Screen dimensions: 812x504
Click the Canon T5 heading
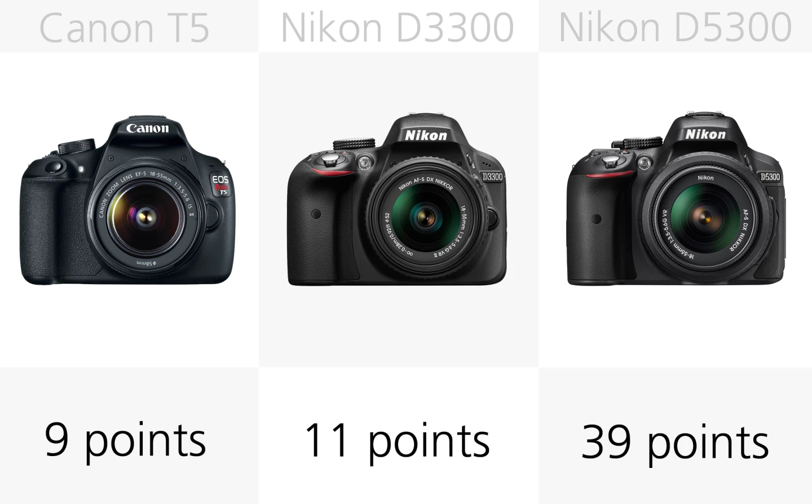pos(124,28)
